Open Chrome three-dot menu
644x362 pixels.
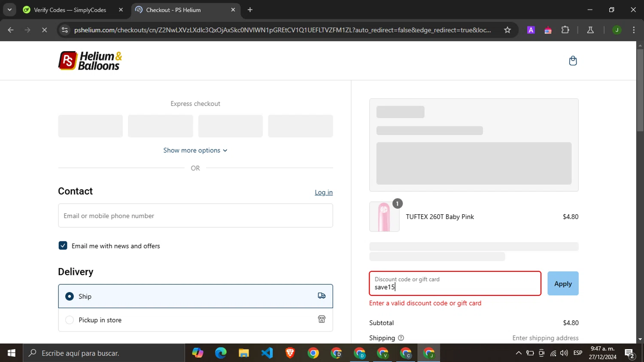coord(634,30)
